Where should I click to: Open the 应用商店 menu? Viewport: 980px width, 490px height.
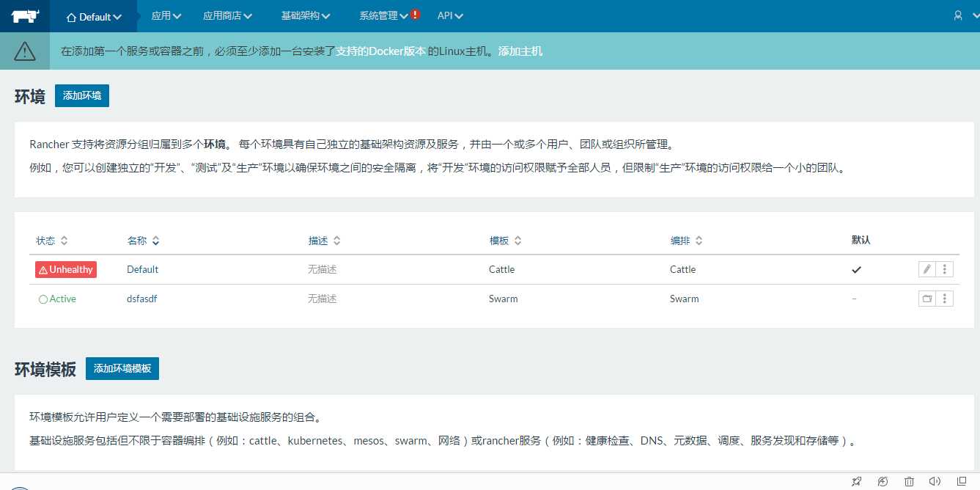tap(228, 15)
